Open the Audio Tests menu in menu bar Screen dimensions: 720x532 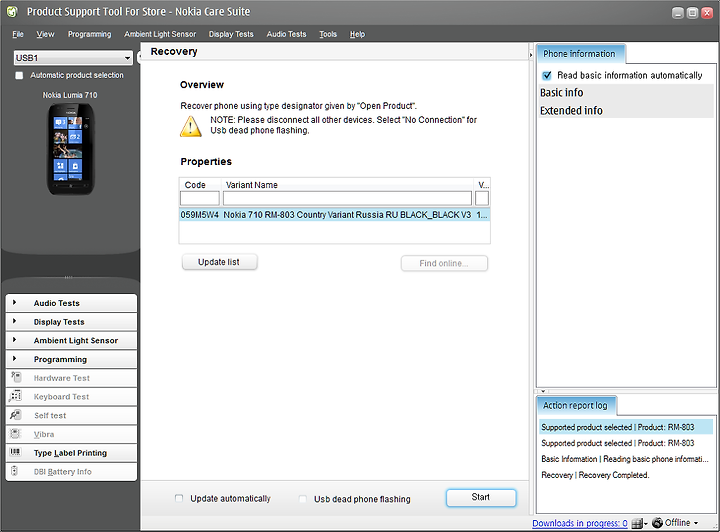(x=286, y=34)
